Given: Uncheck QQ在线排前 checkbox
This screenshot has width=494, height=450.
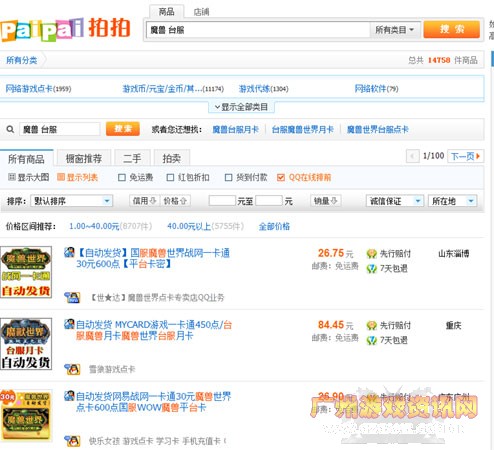Looking at the screenshot, I should (x=281, y=177).
